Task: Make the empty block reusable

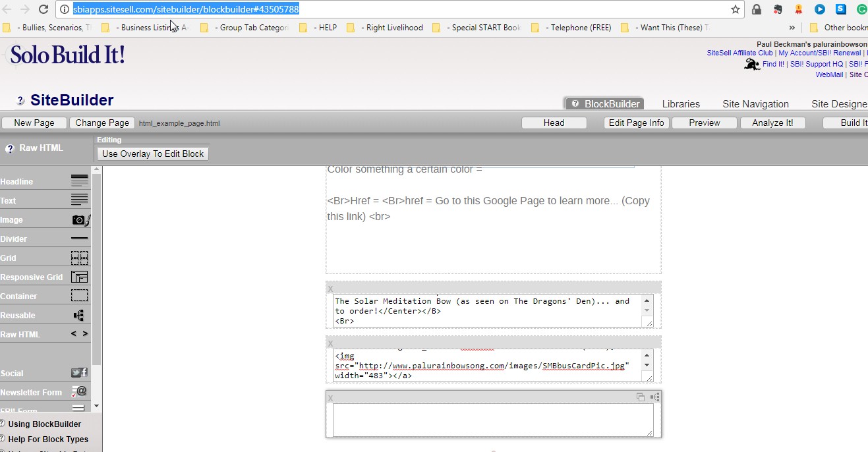Action: (654, 397)
